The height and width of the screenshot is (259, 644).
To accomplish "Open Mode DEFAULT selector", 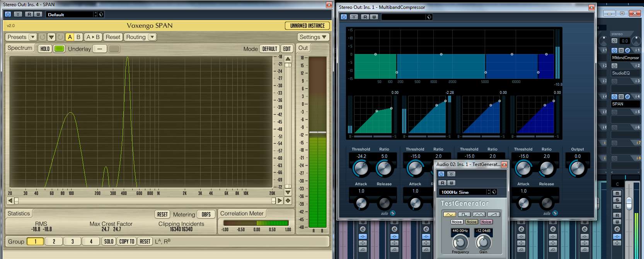I will click(270, 49).
